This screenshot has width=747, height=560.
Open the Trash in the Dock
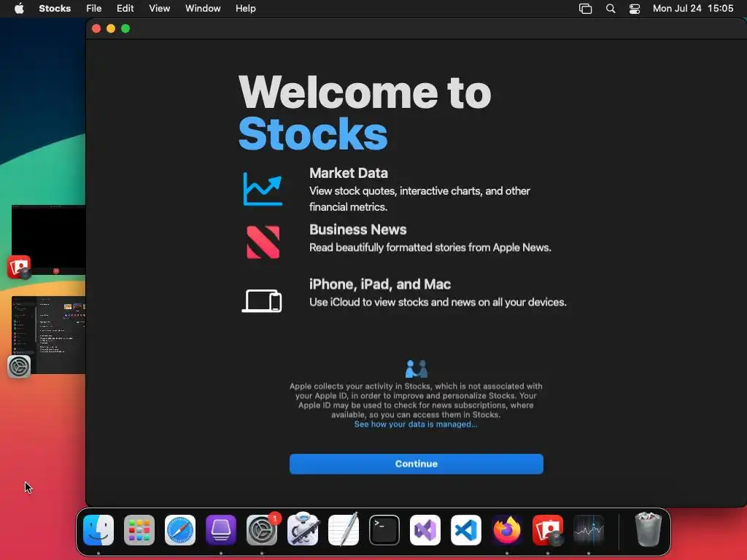(649, 529)
